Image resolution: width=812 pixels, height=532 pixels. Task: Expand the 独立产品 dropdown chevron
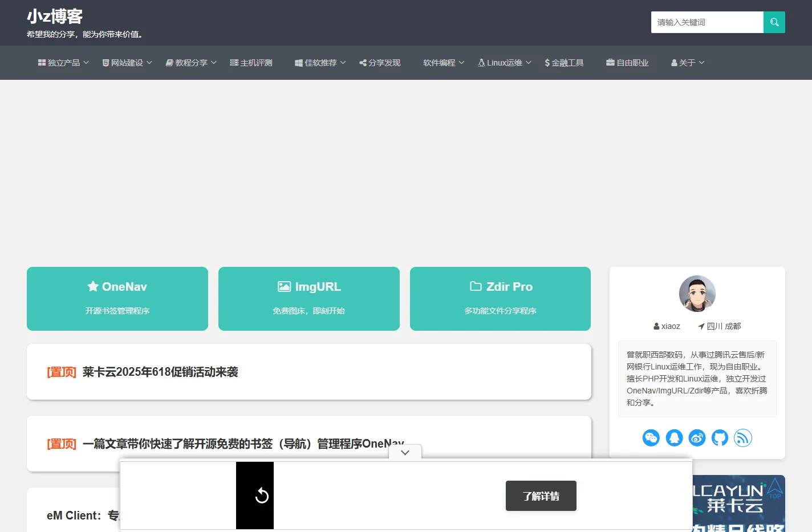(86, 63)
